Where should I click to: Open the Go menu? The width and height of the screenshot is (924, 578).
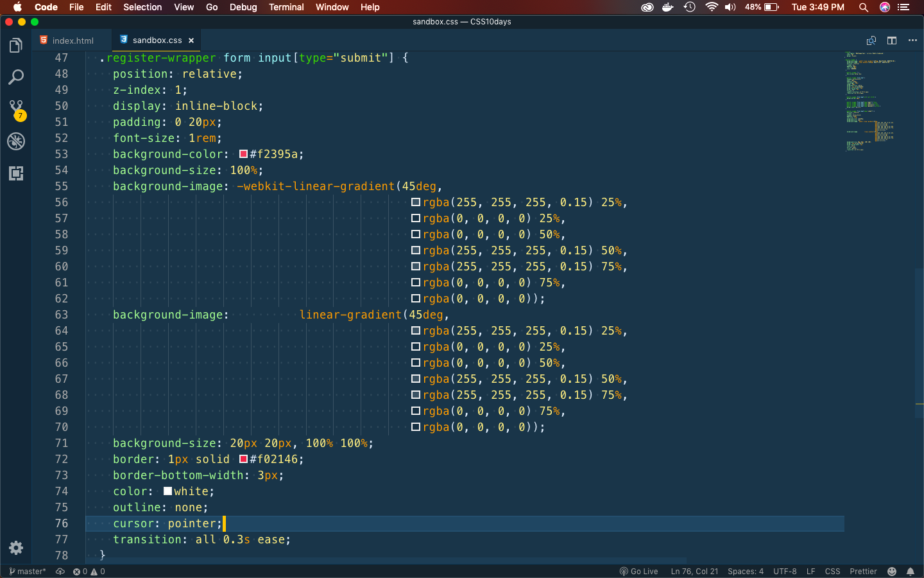212,7
